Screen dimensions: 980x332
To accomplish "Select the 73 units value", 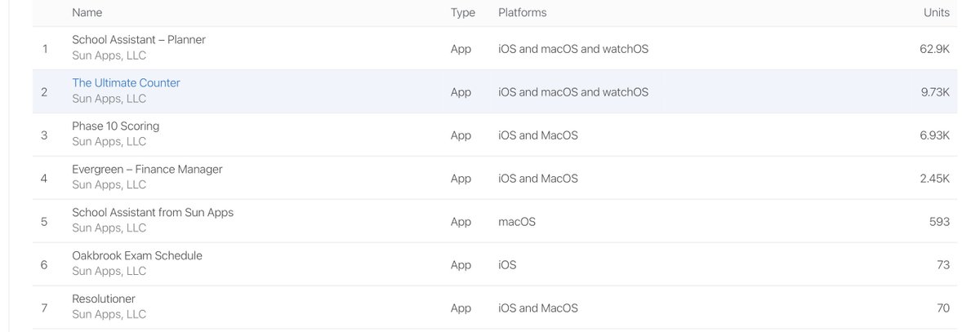I will click(x=942, y=265).
